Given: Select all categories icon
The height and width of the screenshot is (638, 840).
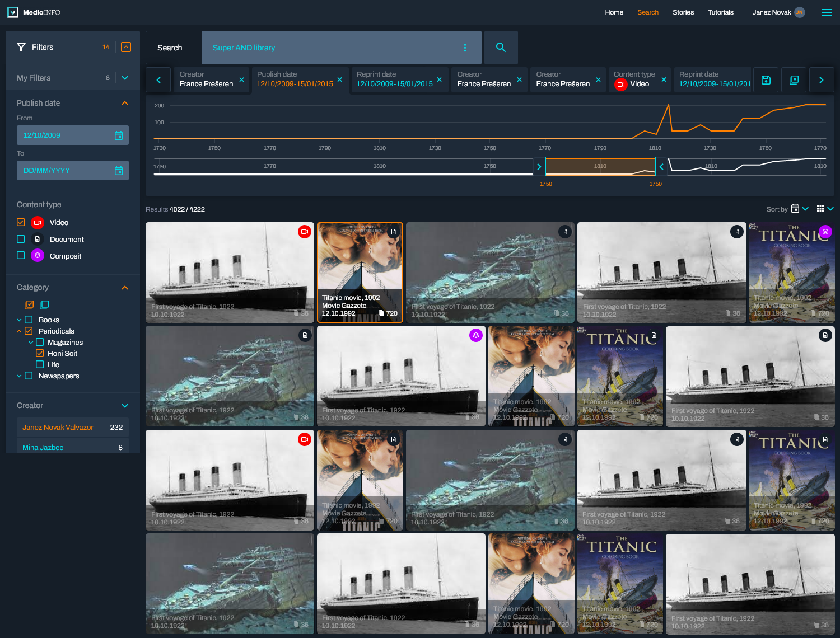Looking at the screenshot, I should click(29, 305).
